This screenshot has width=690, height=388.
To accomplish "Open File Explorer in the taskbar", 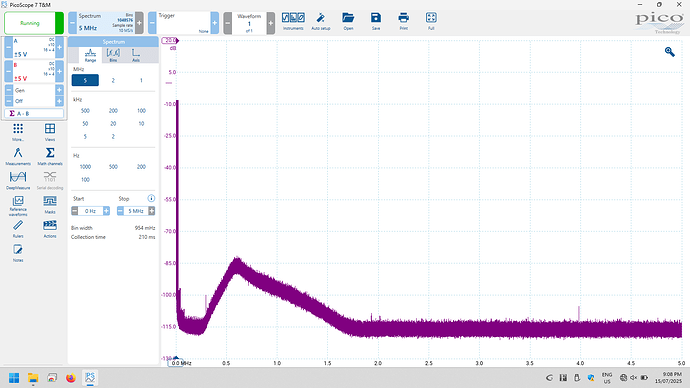I will point(33,378).
